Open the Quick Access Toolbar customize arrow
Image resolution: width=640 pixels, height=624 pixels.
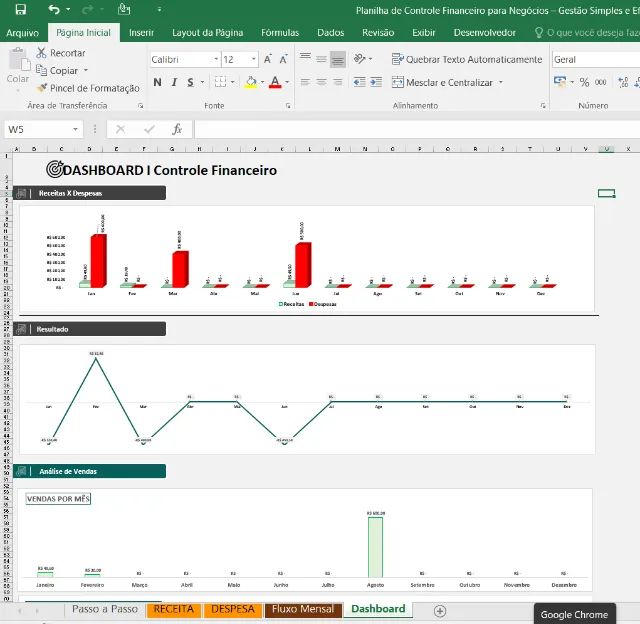pos(159,9)
